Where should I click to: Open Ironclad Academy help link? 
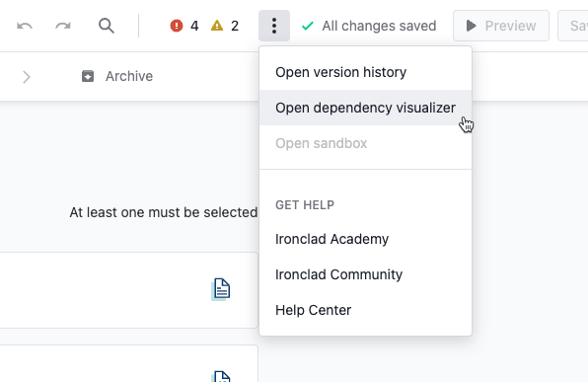[365, 239]
